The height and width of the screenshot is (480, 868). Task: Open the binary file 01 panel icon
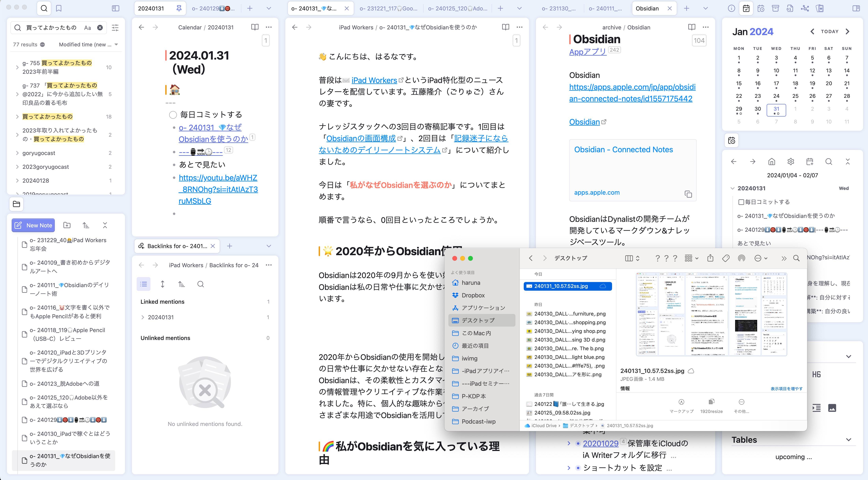[790, 8]
